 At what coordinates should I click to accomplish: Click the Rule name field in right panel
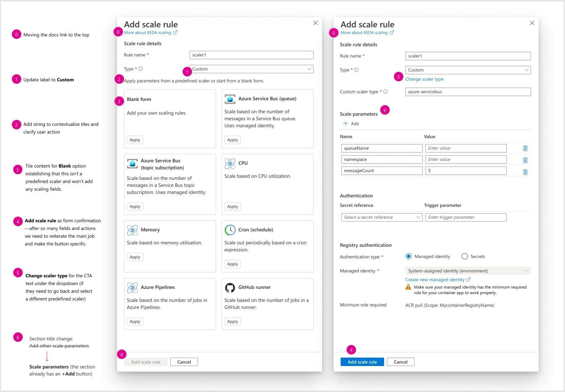pos(468,56)
